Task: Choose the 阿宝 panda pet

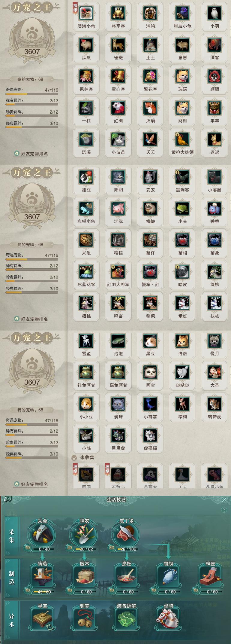Action: 150,372
